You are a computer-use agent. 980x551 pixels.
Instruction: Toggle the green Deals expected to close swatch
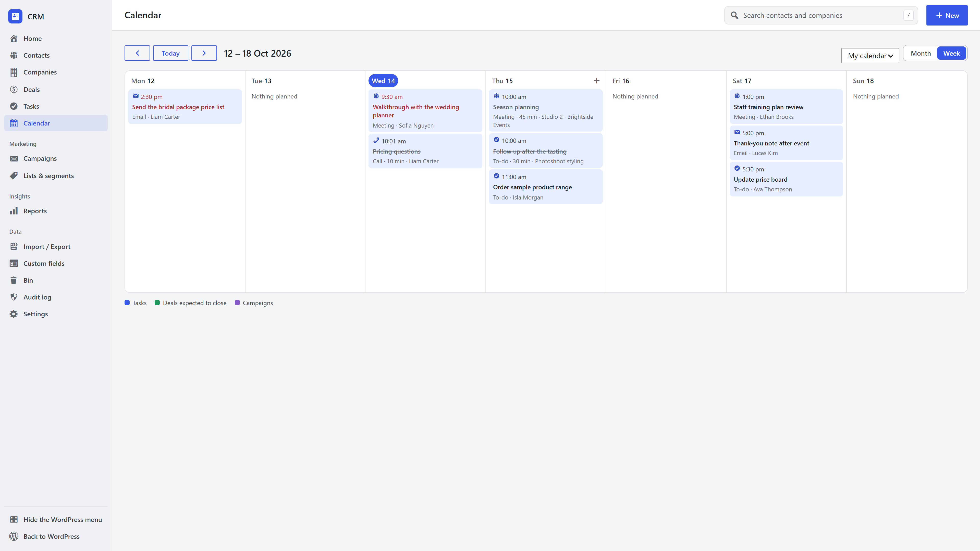tap(157, 303)
